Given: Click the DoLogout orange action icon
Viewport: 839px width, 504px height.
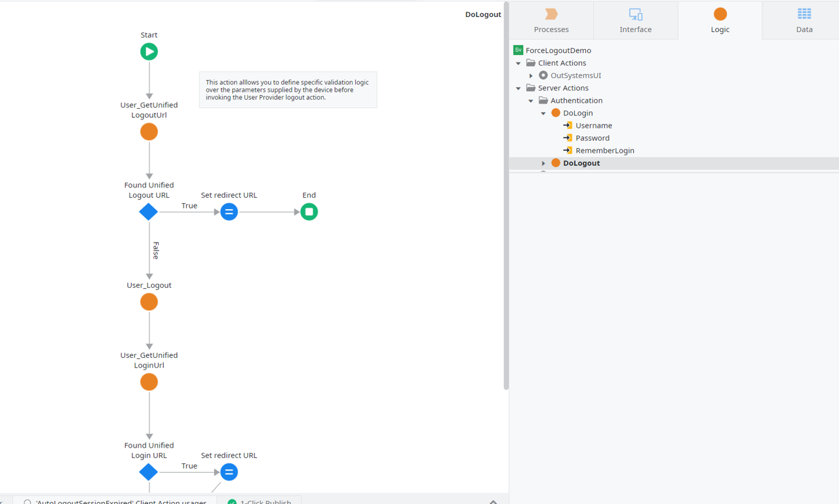Looking at the screenshot, I should (556, 163).
